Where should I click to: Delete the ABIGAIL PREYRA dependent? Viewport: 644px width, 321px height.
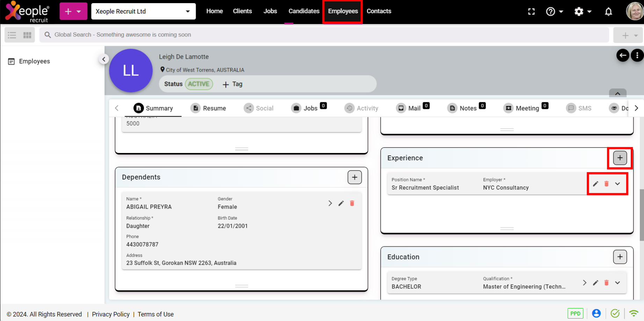[352, 203]
